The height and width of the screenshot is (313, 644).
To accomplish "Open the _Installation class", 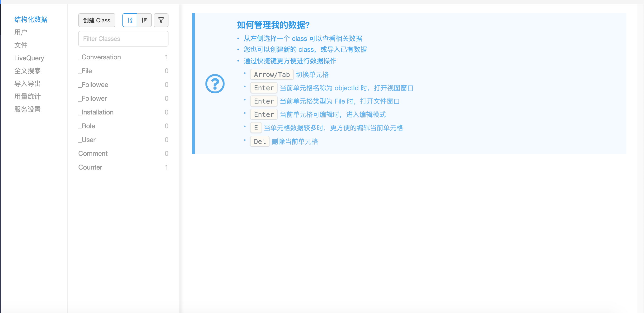I will (96, 112).
